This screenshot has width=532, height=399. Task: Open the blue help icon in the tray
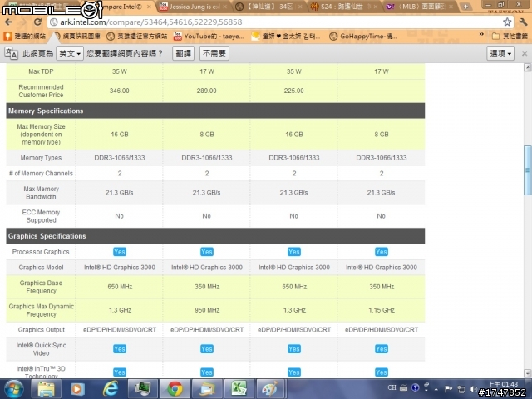coord(415,387)
